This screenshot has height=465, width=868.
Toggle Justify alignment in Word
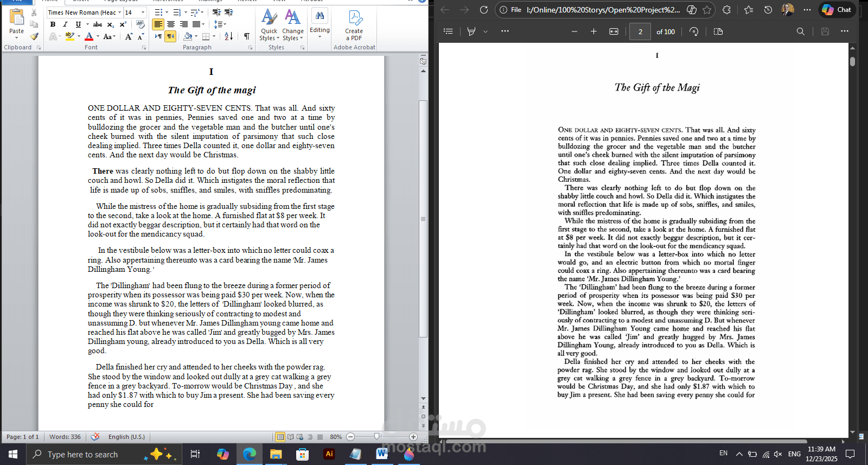click(x=196, y=24)
